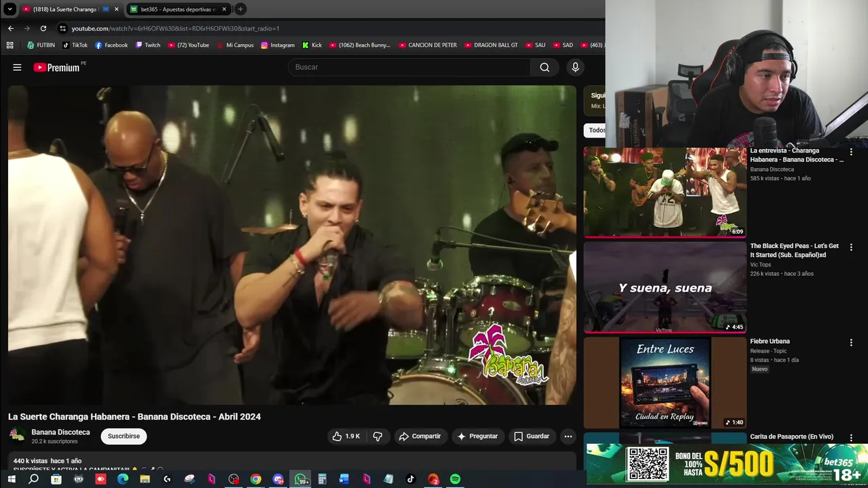Open options menu for La entrevista video
The image size is (868, 488).
(x=851, y=152)
